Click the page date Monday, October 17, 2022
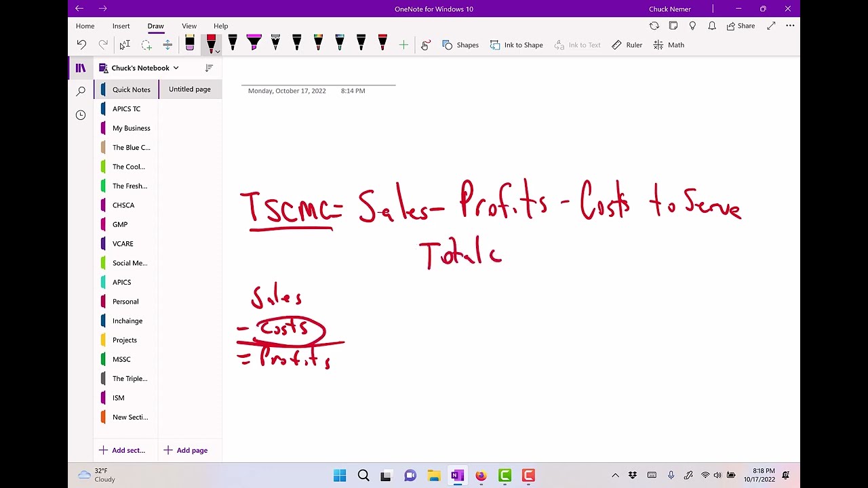Image resolution: width=868 pixels, height=488 pixels. pos(287,91)
